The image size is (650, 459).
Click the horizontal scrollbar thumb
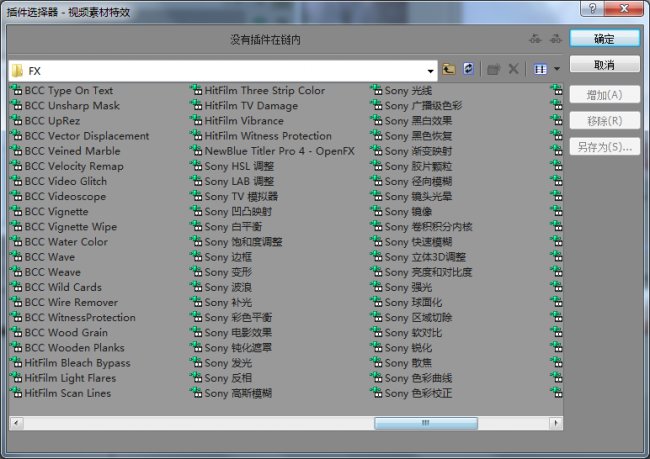[426, 423]
